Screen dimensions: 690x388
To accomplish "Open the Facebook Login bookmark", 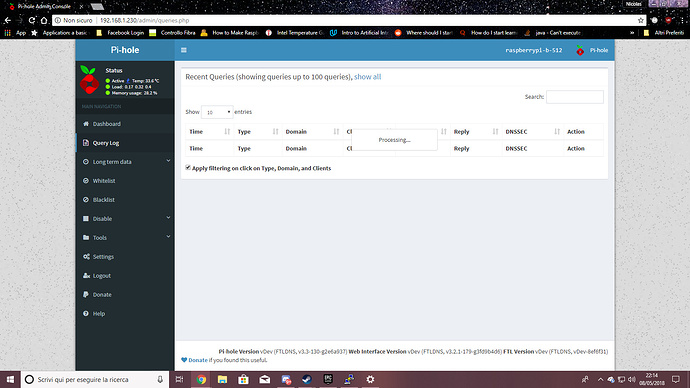I will tap(120, 33).
